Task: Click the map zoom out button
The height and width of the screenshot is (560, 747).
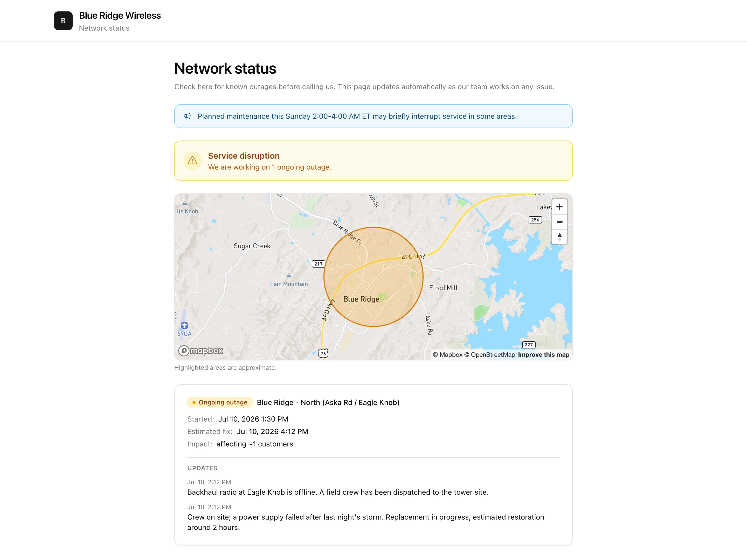Action: [x=559, y=222]
